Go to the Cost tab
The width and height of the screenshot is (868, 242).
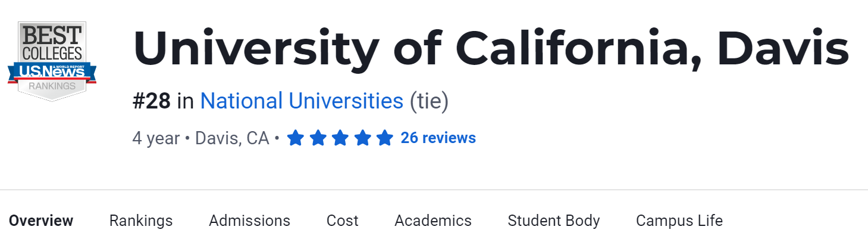click(342, 221)
